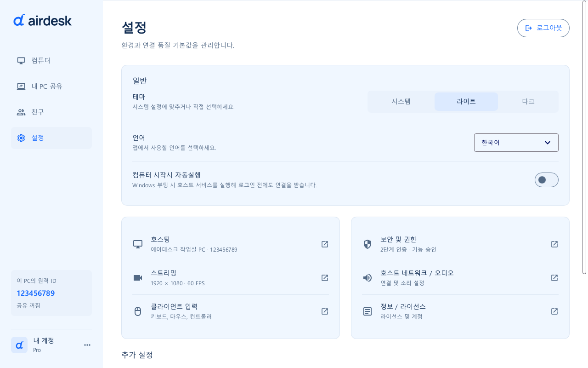Open the 정보 / 라이선스 row
This screenshot has height=368, width=588.
[x=460, y=311]
